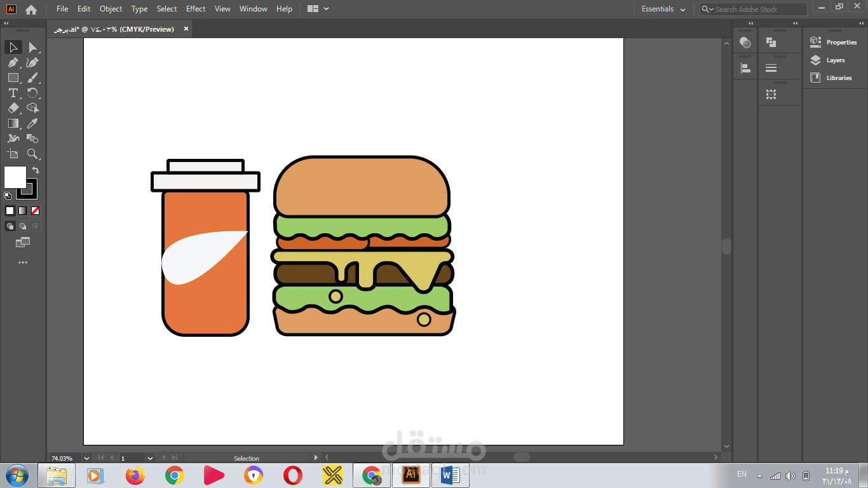Select the Artboard tool
Screen dimensions: 868x488
[13, 154]
